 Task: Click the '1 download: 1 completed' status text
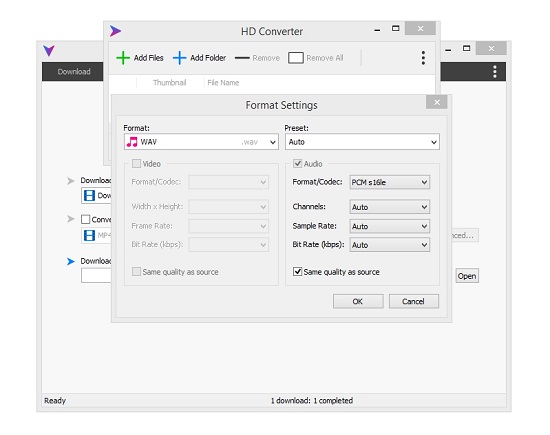pyautogui.click(x=312, y=401)
